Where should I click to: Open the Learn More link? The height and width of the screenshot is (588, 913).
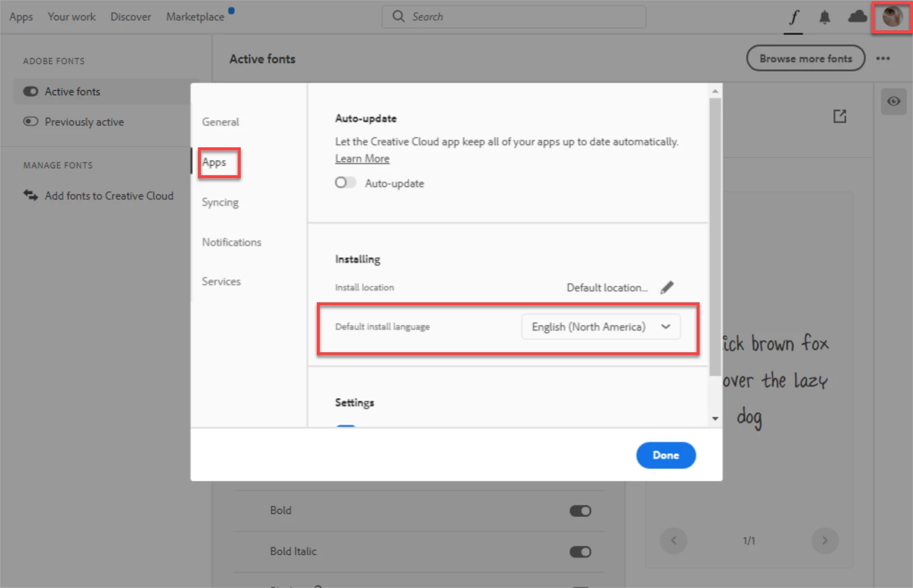coord(362,159)
